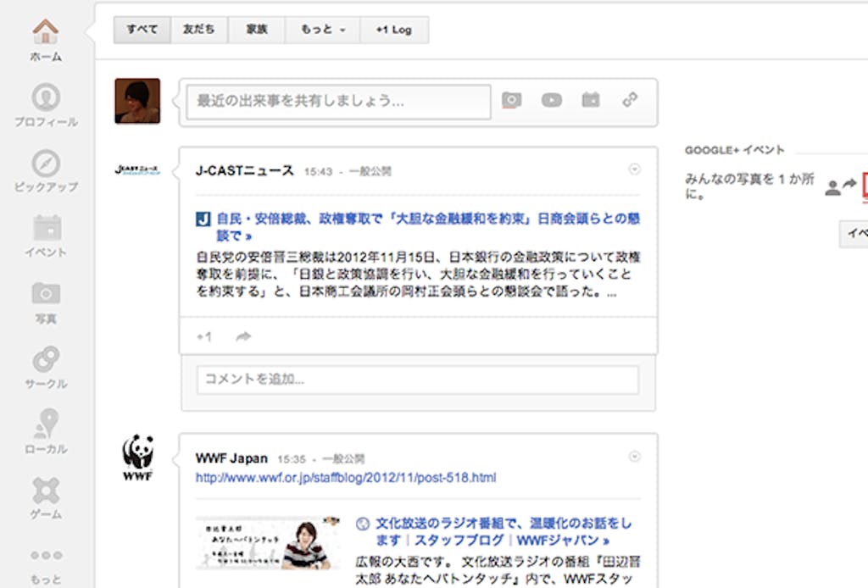This screenshot has height=588, width=868.
Task: Open ローカル map pin icon
Action: click(x=46, y=424)
